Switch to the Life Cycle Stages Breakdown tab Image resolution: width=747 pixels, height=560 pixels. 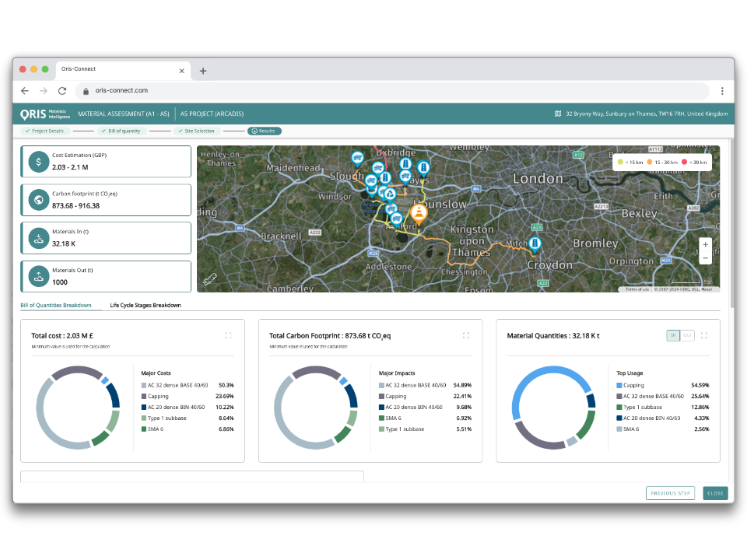pyautogui.click(x=147, y=305)
